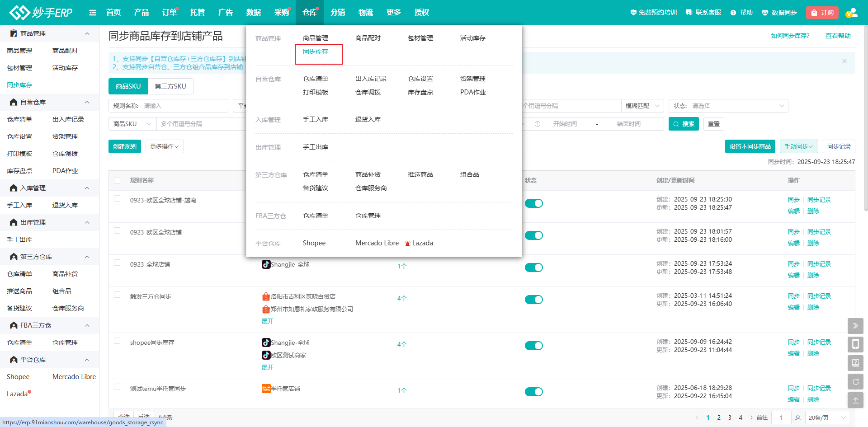The width and height of the screenshot is (868, 427).
Task: Select 同步库存 in the warehouse menu
Action: click(316, 52)
